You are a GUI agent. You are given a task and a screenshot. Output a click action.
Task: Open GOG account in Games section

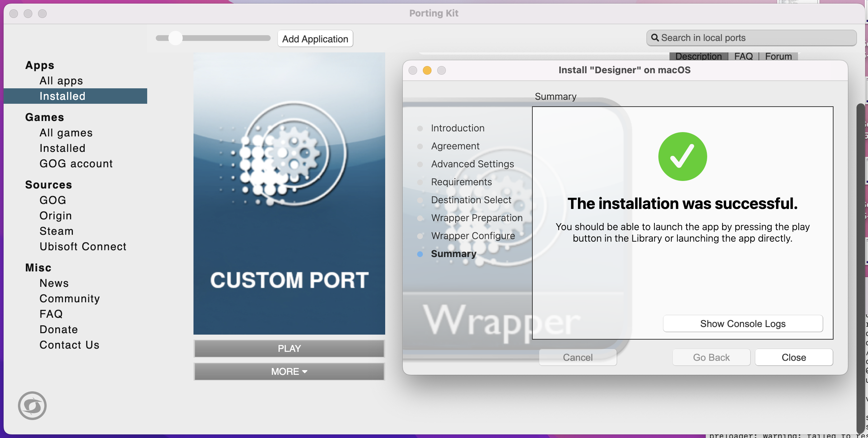click(x=76, y=164)
